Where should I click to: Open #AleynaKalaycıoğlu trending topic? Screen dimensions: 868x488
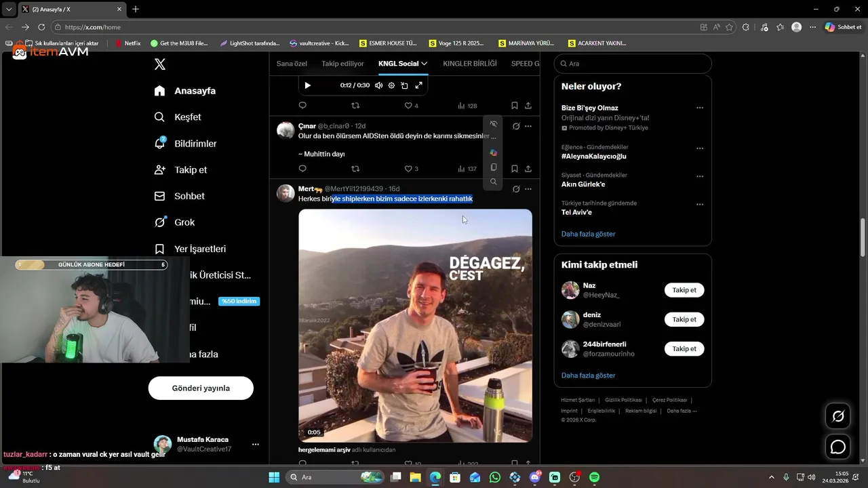click(593, 157)
